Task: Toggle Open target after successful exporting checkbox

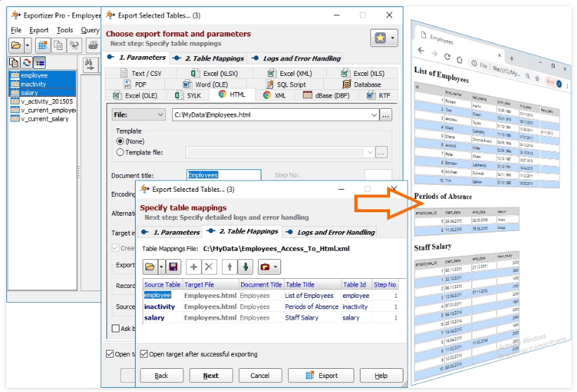Action: [144, 354]
